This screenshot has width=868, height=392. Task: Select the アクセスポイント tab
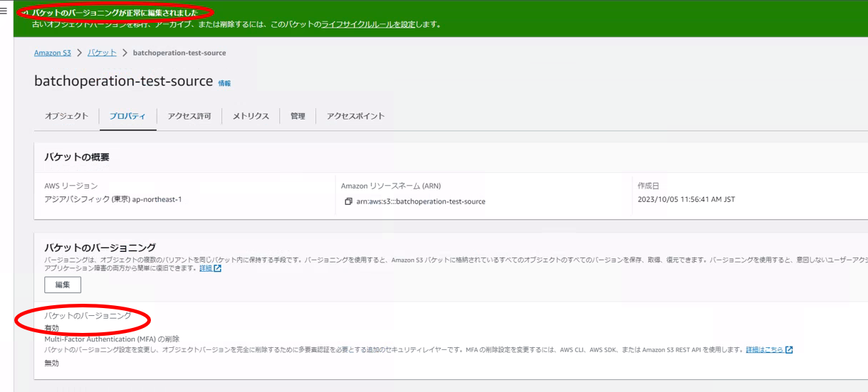(355, 116)
